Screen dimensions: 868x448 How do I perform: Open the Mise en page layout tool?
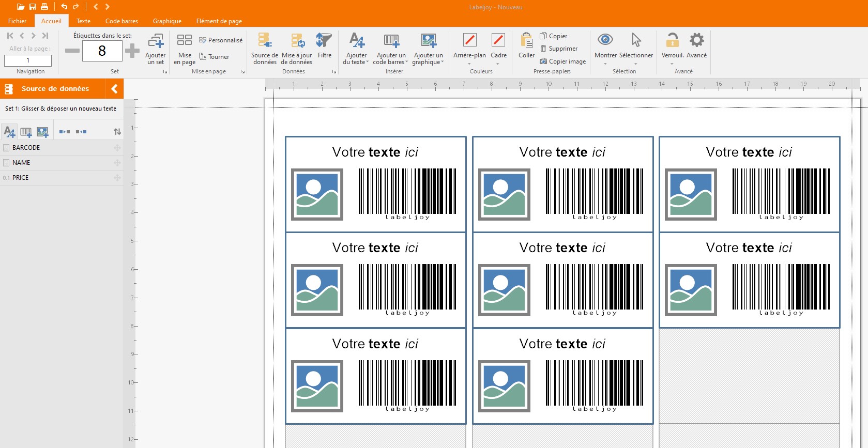tap(185, 41)
